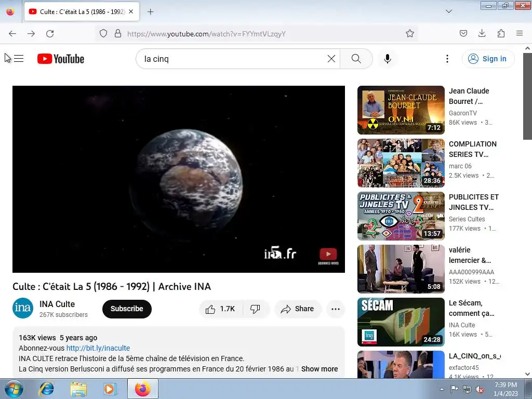This screenshot has width=532, height=399.
Task: Click the page vertical scrollbar thumb
Action: [527, 96]
